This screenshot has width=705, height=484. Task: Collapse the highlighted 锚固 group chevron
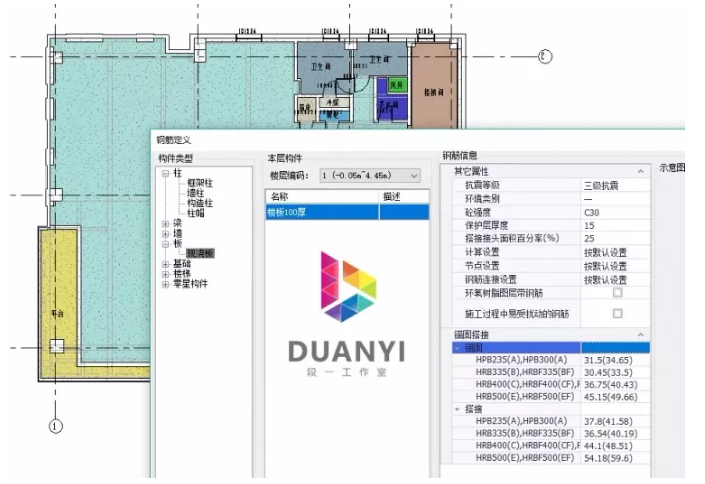[457, 348]
